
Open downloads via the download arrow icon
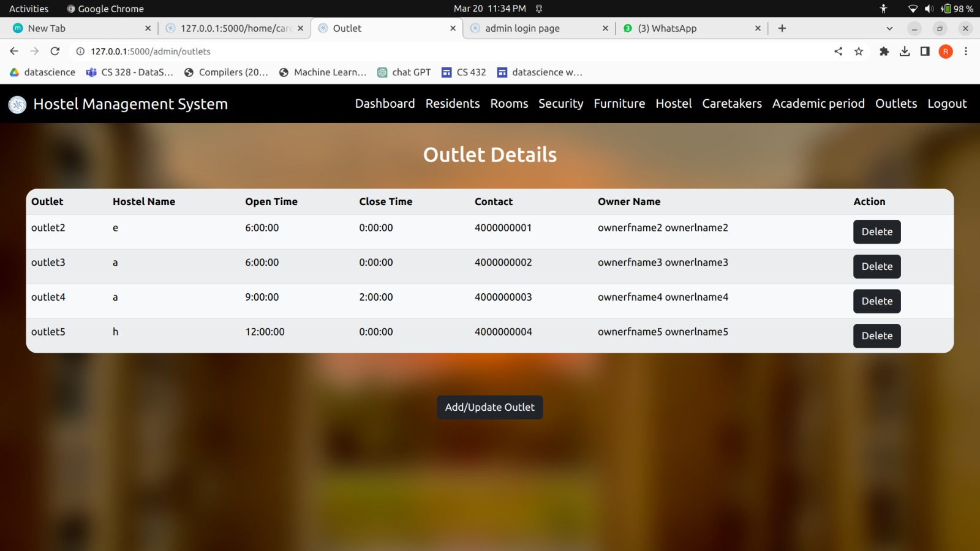coord(905,51)
